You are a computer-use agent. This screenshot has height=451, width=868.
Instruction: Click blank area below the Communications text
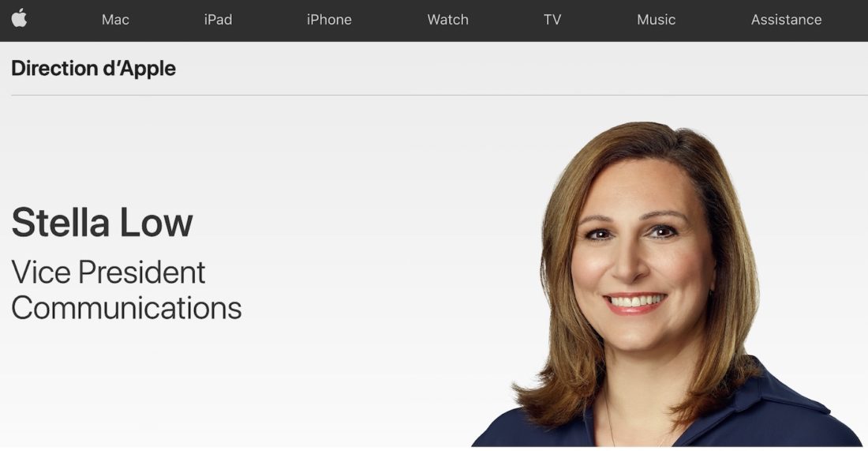point(158,387)
